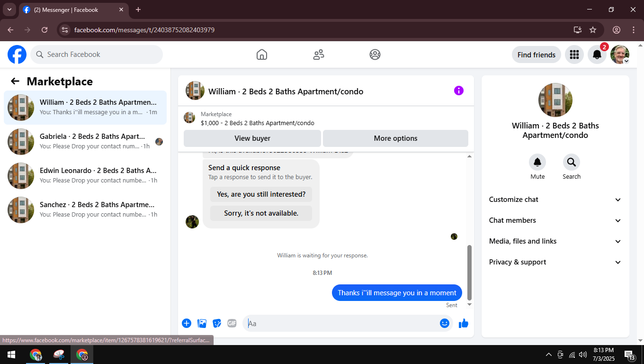Image resolution: width=644 pixels, height=364 pixels.
Task: Expand Privacy & support section
Action: click(x=555, y=262)
